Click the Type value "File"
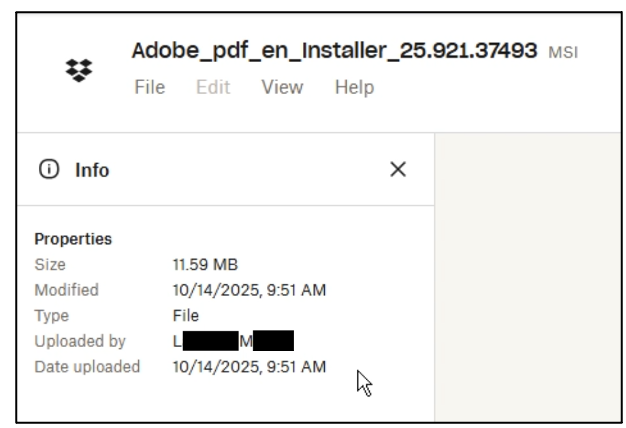The height and width of the screenshot is (428, 626). pos(186,316)
